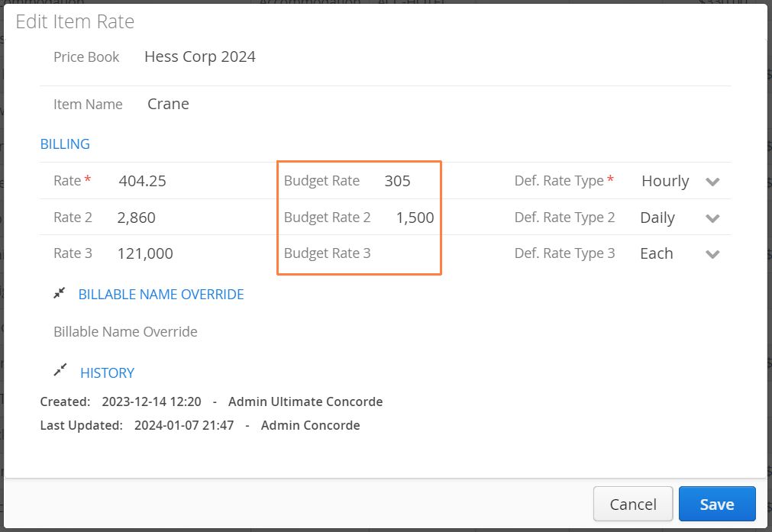772x532 pixels.
Task: Click the Item Name value Crane
Action: tap(169, 104)
